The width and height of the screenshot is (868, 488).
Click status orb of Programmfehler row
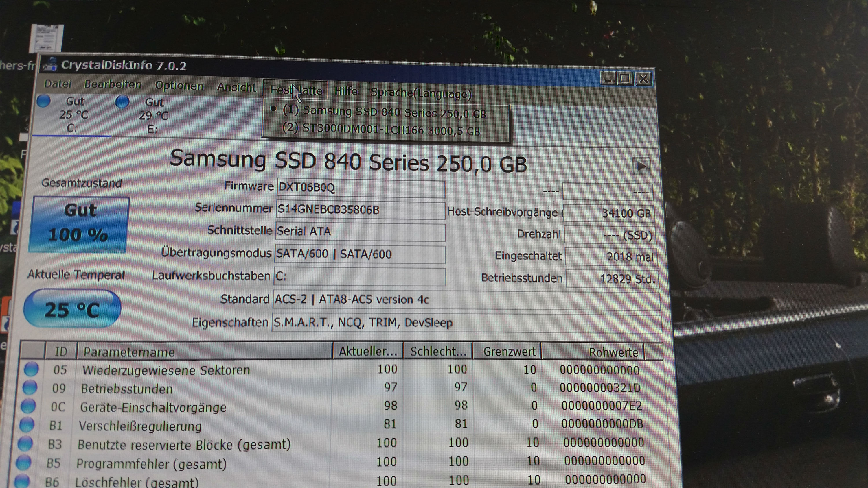[x=24, y=462]
